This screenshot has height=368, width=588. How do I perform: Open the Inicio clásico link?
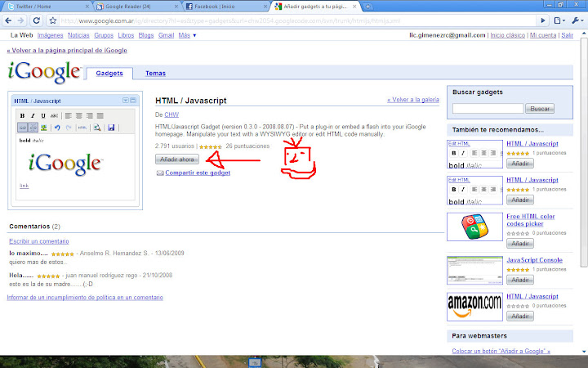pos(508,35)
